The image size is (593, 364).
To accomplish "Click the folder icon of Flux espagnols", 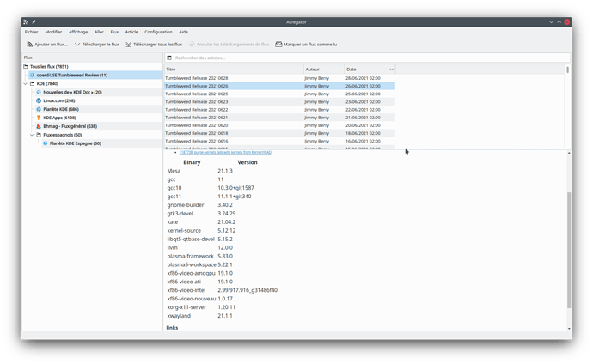I will (39, 135).
